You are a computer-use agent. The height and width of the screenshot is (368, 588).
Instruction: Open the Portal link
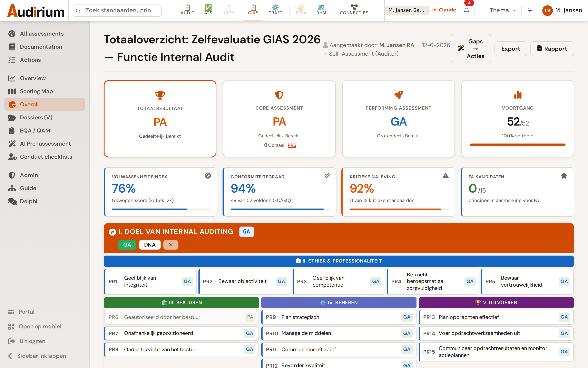[45, 312]
